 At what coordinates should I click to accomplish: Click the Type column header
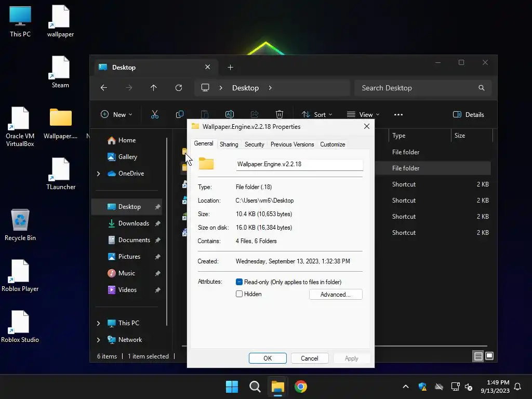419,136
